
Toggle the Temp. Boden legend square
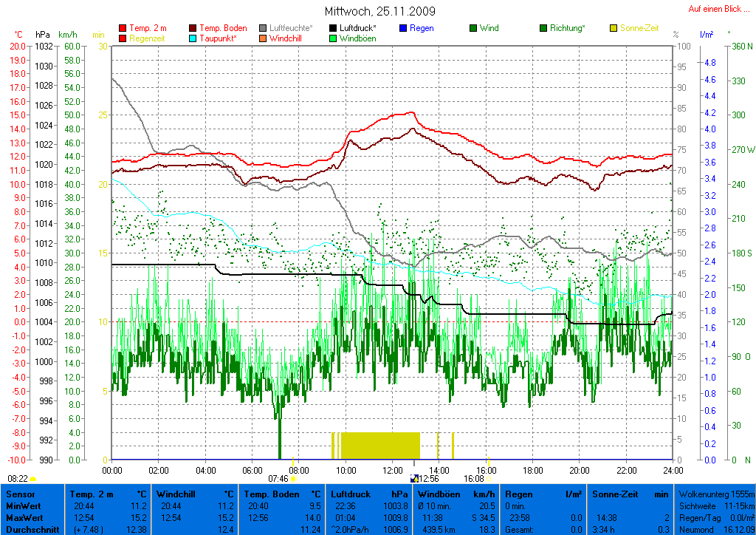coord(193,28)
